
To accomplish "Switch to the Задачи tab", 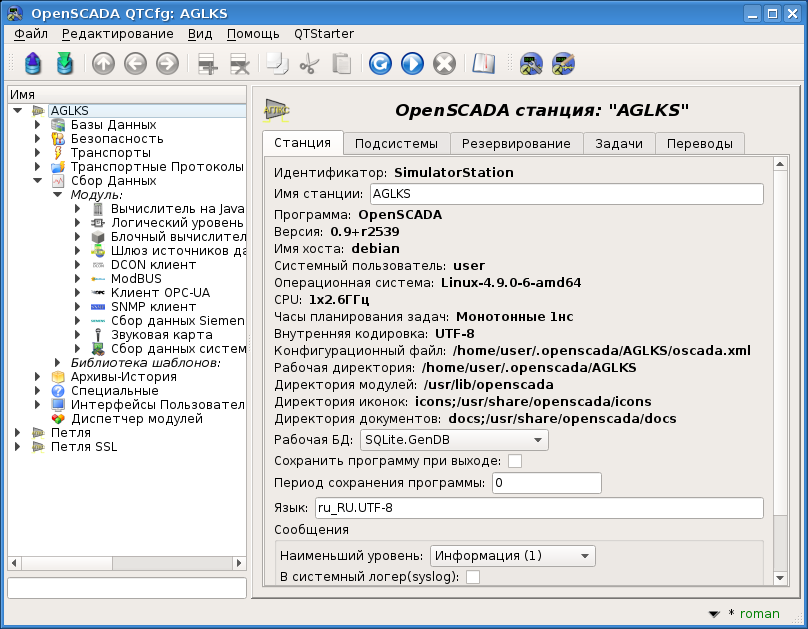I will (619, 144).
